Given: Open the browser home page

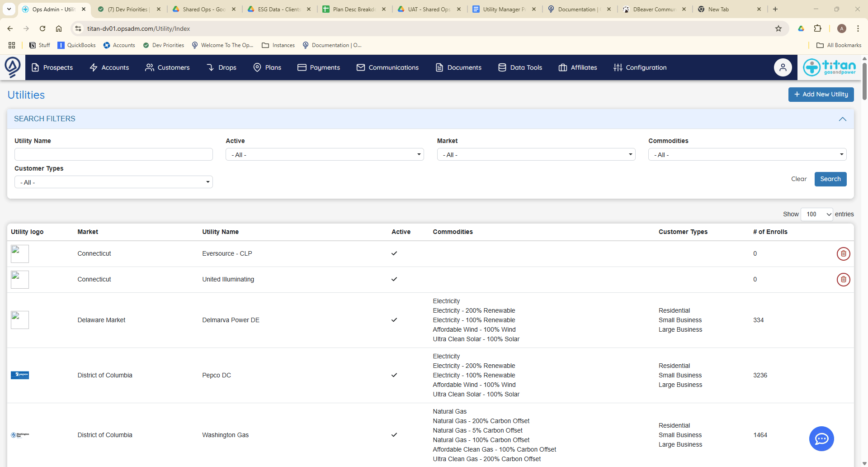Looking at the screenshot, I should (x=59, y=29).
